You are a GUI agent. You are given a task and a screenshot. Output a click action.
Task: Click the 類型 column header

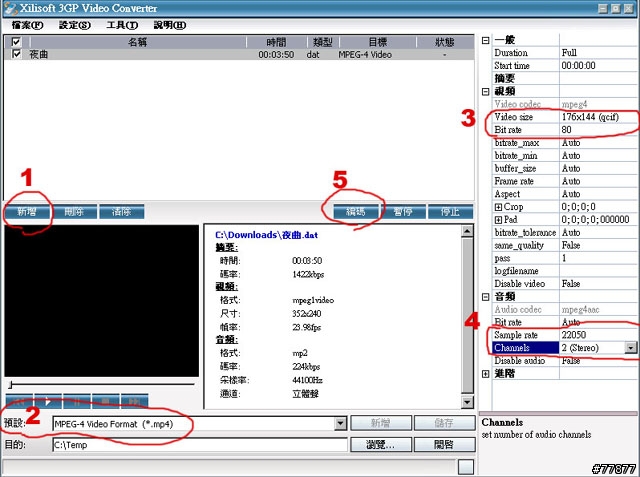[323, 42]
